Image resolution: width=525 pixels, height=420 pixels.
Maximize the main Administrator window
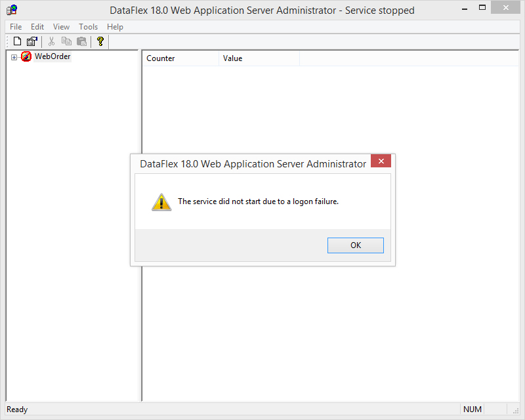pos(482,8)
